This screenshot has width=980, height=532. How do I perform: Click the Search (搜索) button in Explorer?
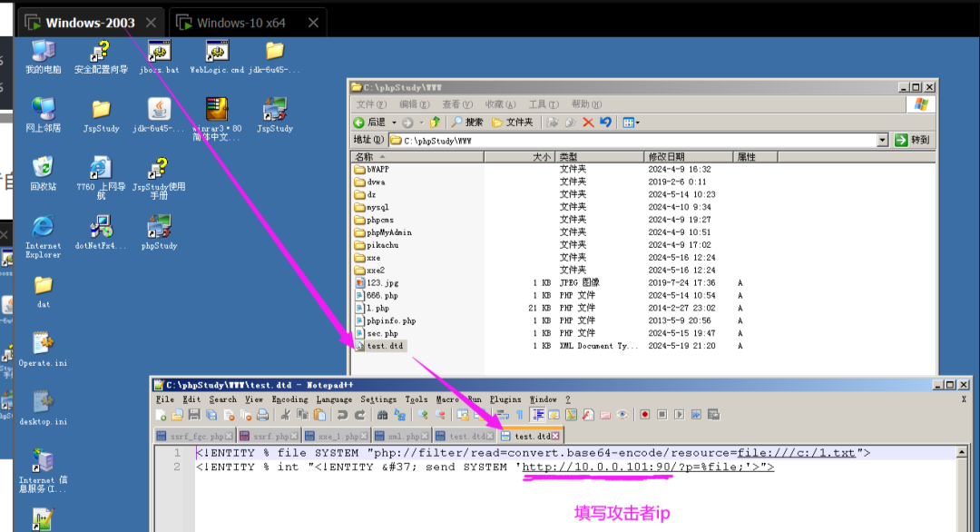467,123
